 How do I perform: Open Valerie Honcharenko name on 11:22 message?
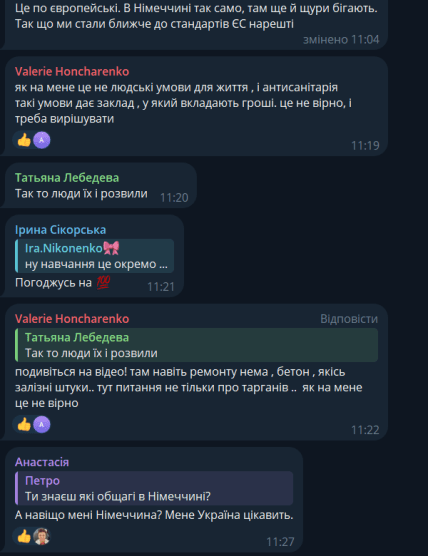point(72,319)
